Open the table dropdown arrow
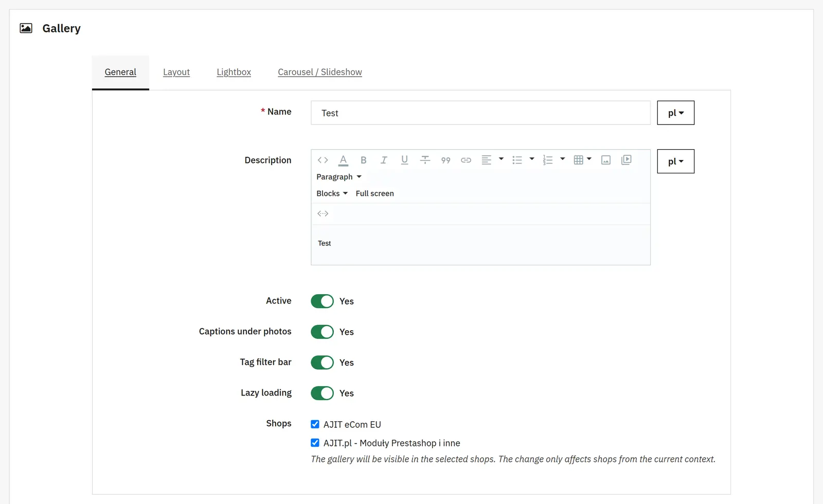This screenshot has height=504, width=823. click(589, 159)
